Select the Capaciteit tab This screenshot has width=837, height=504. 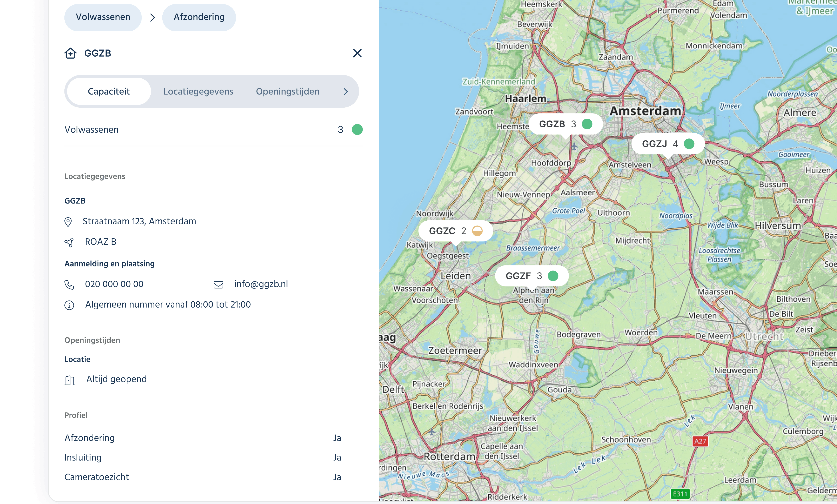pyautogui.click(x=109, y=91)
